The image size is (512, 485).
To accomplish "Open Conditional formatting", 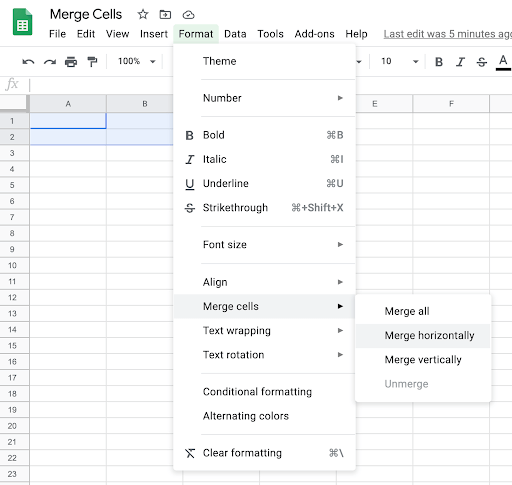I will pyautogui.click(x=264, y=392).
